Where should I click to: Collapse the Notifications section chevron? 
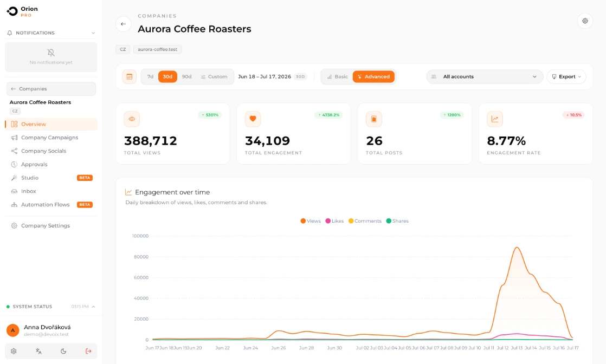[93, 33]
